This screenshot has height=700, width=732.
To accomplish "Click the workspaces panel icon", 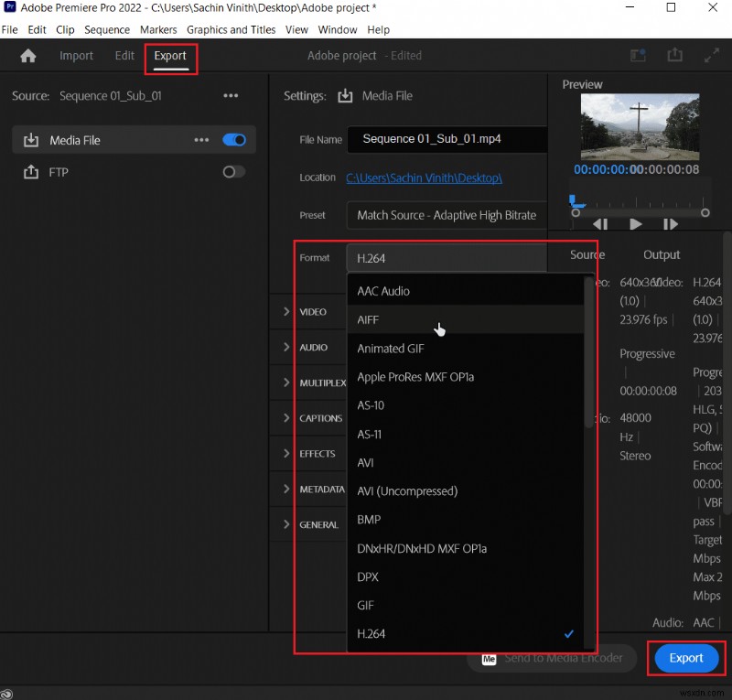I will (x=638, y=56).
